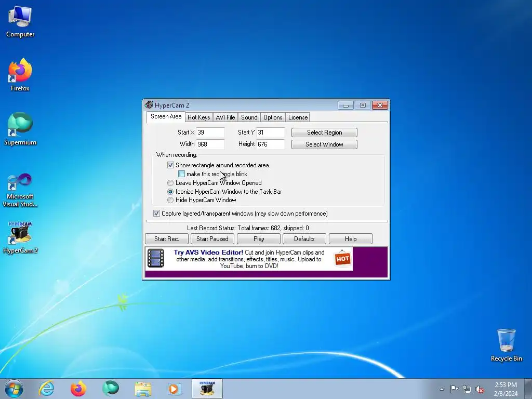The image size is (532, 399).
Task: Open the Computer desktop icon
Action: coord(20,22)
